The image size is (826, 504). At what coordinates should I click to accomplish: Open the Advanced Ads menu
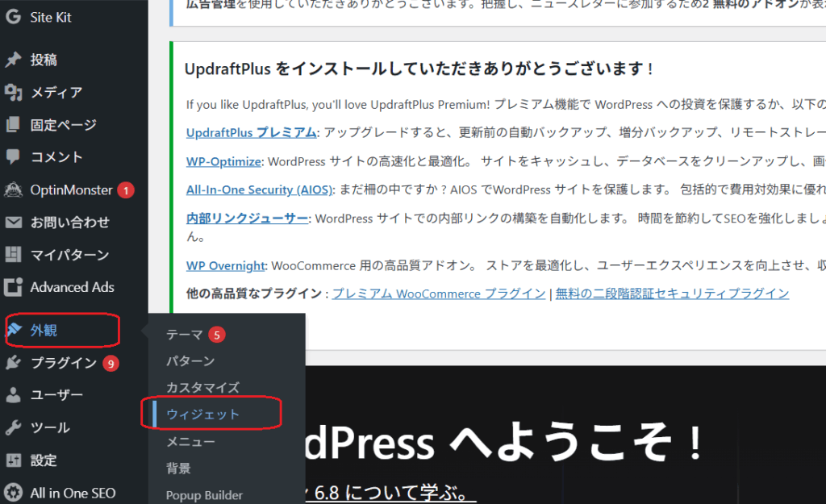tap(73, 287)
